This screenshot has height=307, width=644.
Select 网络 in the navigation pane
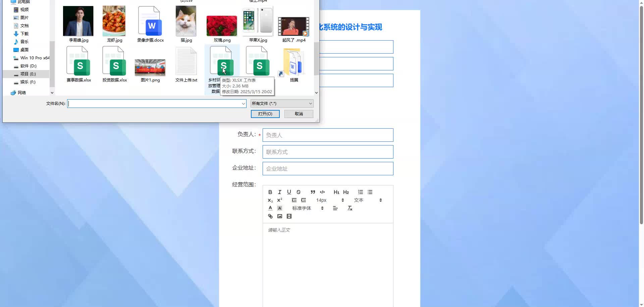(x=21, y=93)
